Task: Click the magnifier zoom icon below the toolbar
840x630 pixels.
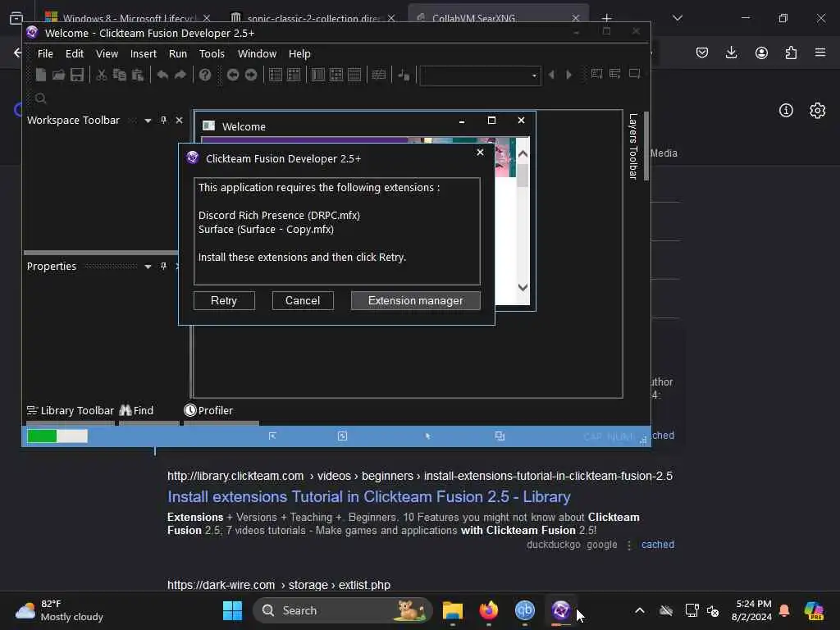Action: [x=41, y=98]
